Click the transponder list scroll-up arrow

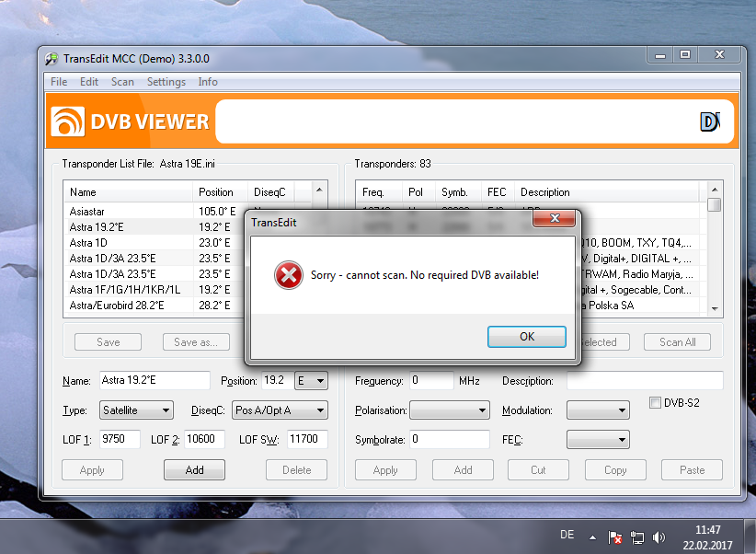coord(715,190)
